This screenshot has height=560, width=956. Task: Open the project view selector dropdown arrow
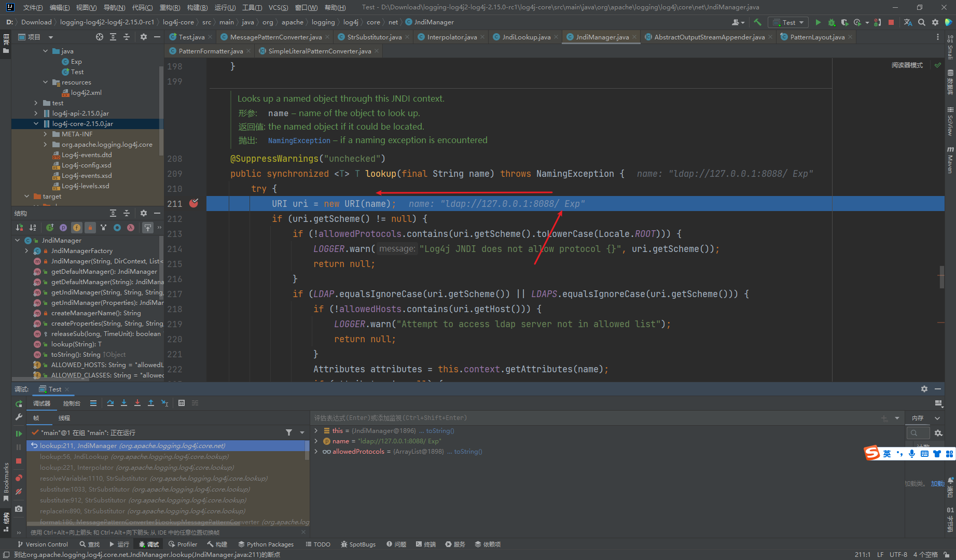(x=51, y=37)
